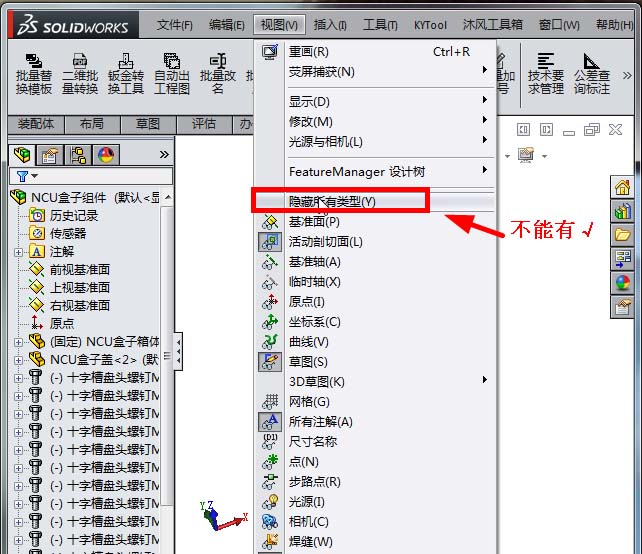Open the 工具(T) menu
Image resolution: width=642 pixels, height=554 pixels.
(x=380, y=25)
